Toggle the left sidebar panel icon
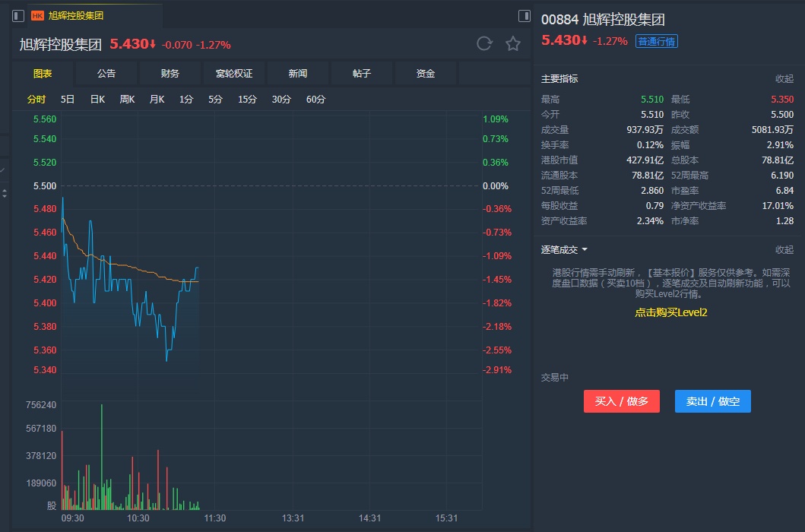 pyautogui.click(x=18, y=15)
